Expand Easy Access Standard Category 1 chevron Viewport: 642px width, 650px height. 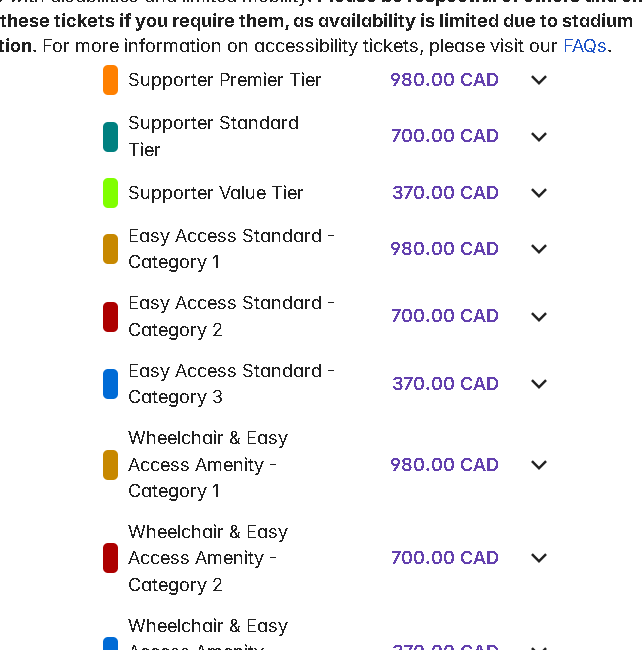(x=539, y=249)
